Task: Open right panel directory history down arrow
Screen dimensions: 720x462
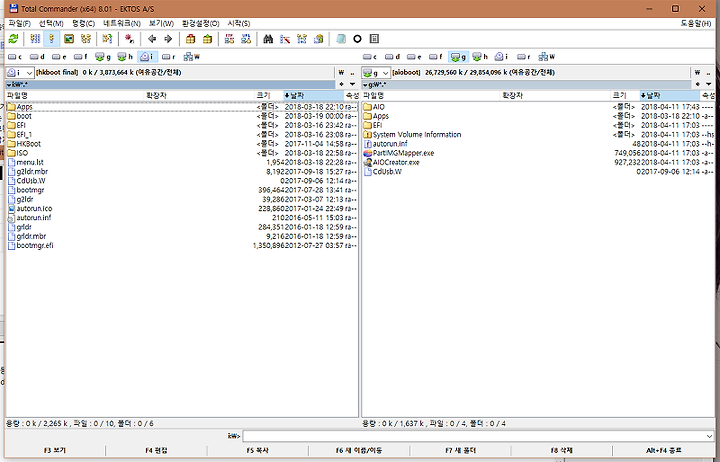Action: coord(709,85)
